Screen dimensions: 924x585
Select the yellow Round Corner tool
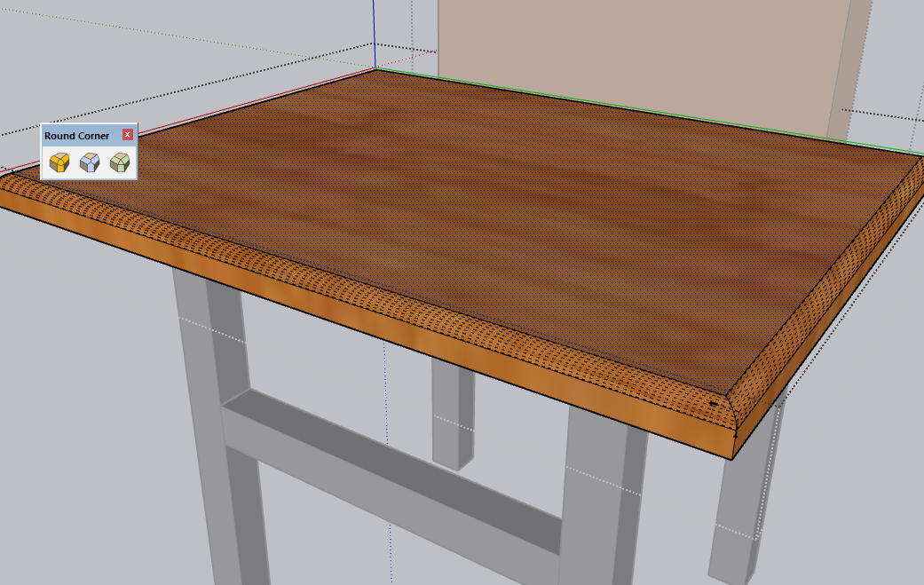59,162
